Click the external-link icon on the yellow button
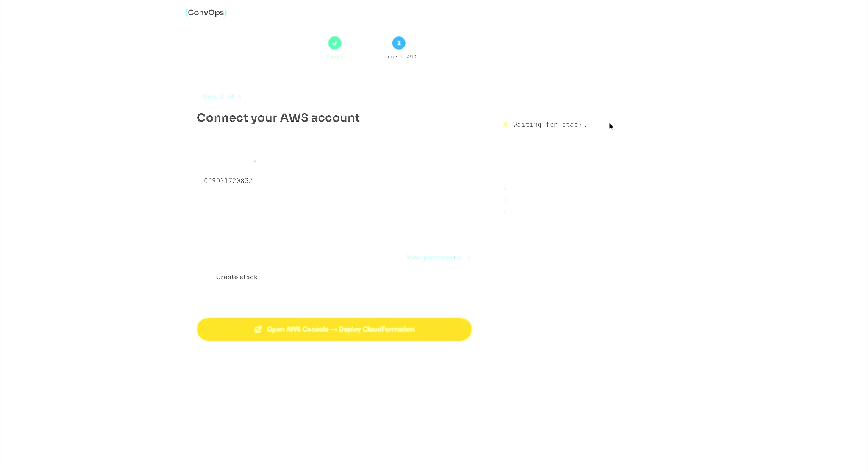868x472 pixels. (258, 329)
